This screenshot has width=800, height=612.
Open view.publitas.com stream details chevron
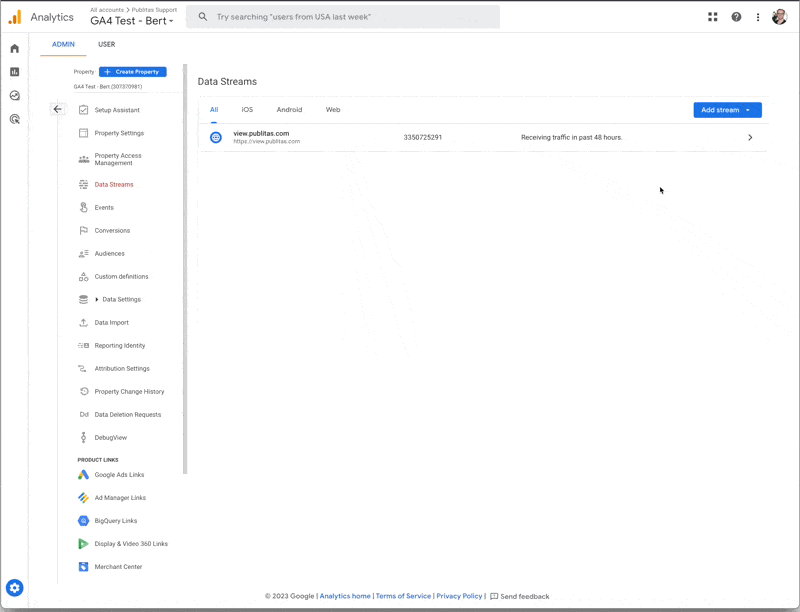point(750,137)
